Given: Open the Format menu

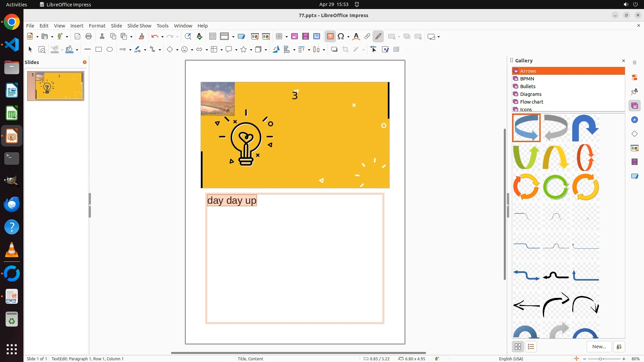Looking at the screenshot, I should pyautogui.click(x=97, y=26).
